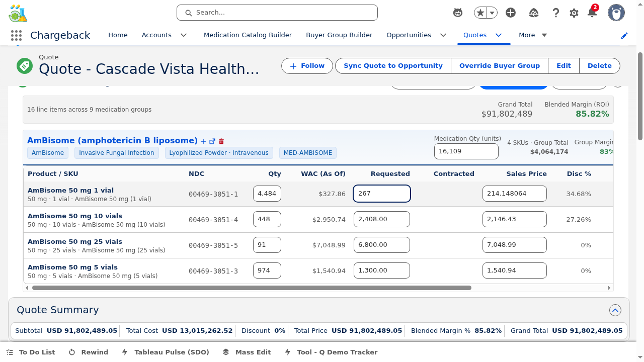
Task: View notifications bell with 2 alerts
Action: 592,13
